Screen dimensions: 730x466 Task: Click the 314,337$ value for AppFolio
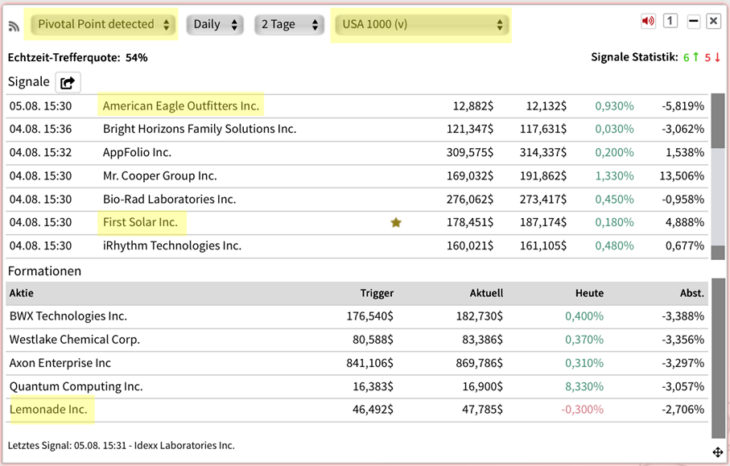543,153
